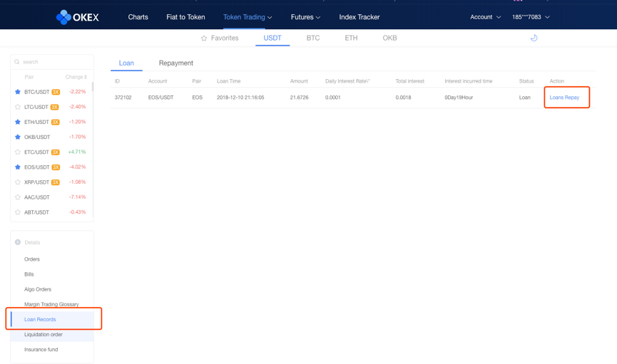Select OKB market tab
The height and width of the screenshot is (364, 617).
[389, 38]
